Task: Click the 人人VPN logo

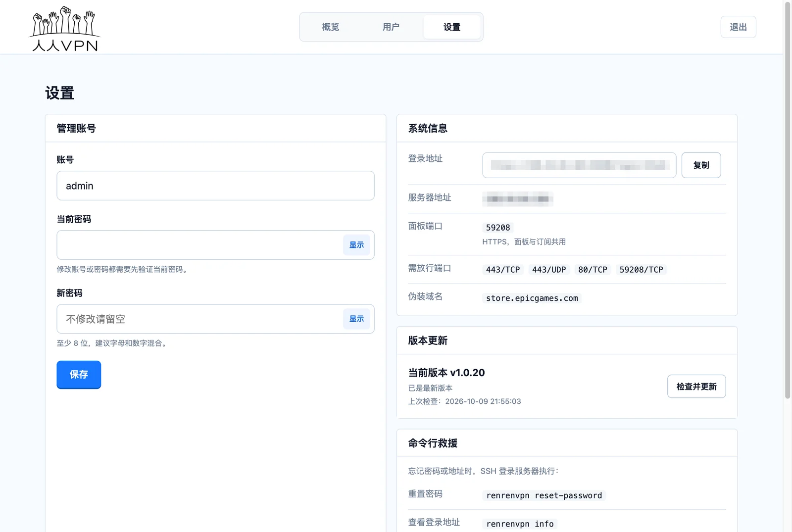Action: pos(65,29)
